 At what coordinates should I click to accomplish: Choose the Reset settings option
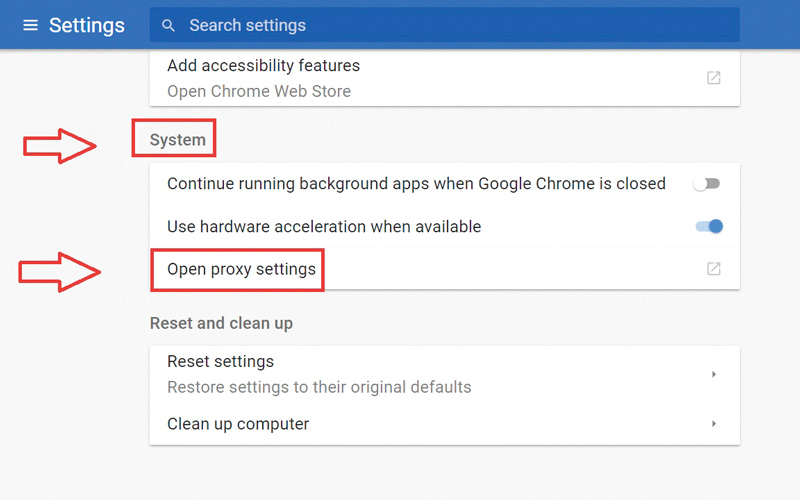pos(220,361)
